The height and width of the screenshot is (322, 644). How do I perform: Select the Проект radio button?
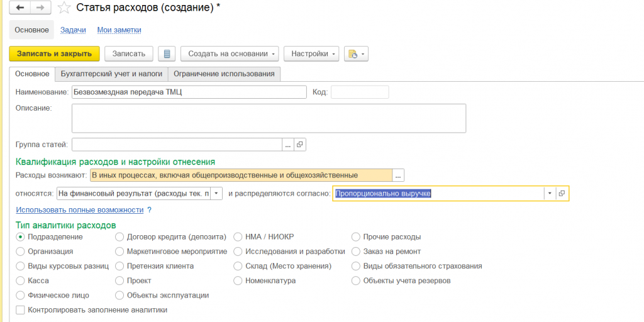tap(119, 281)
